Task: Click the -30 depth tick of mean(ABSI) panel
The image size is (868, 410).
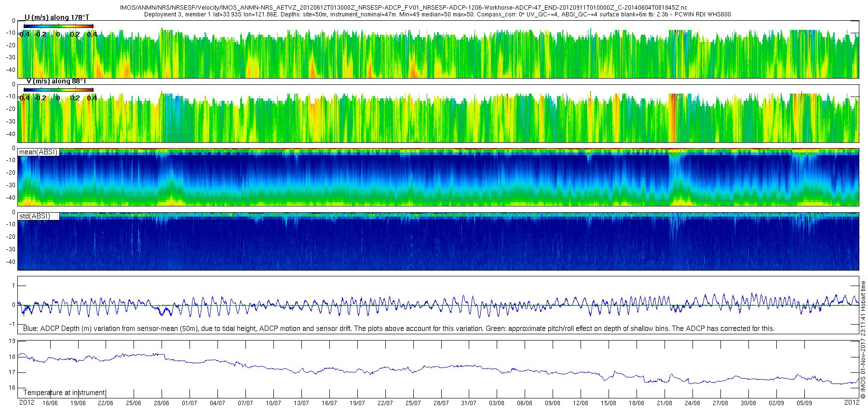Action: [11, 185]
